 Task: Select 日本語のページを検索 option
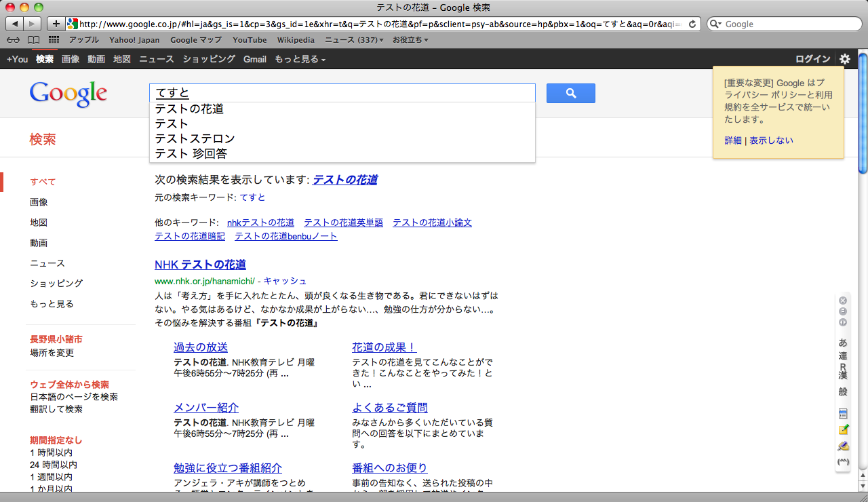(x=74, y=397)
